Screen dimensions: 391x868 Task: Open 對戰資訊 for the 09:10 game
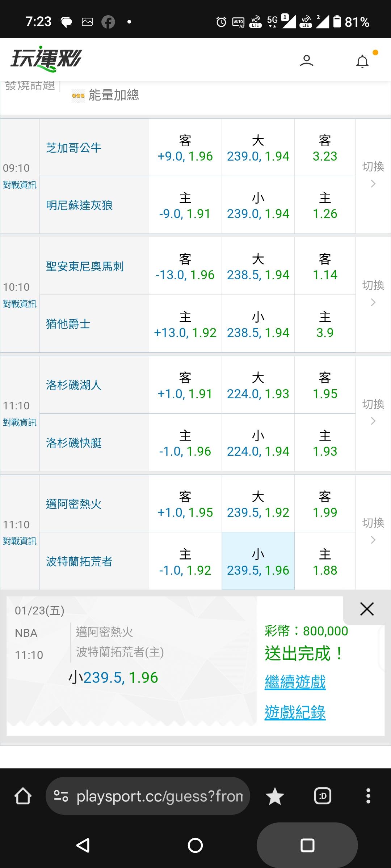(x=20, y=185)
